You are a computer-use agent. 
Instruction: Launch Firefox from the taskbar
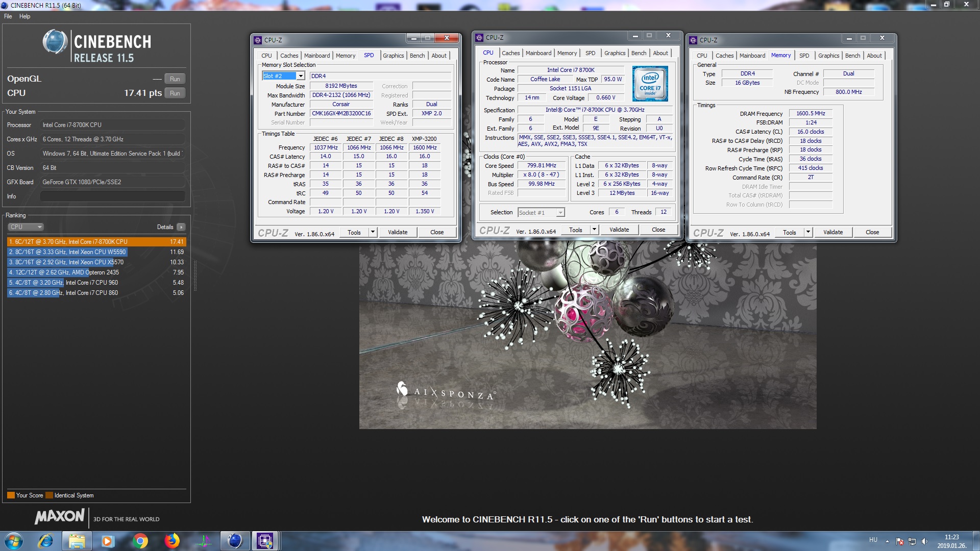coord(171,541)
